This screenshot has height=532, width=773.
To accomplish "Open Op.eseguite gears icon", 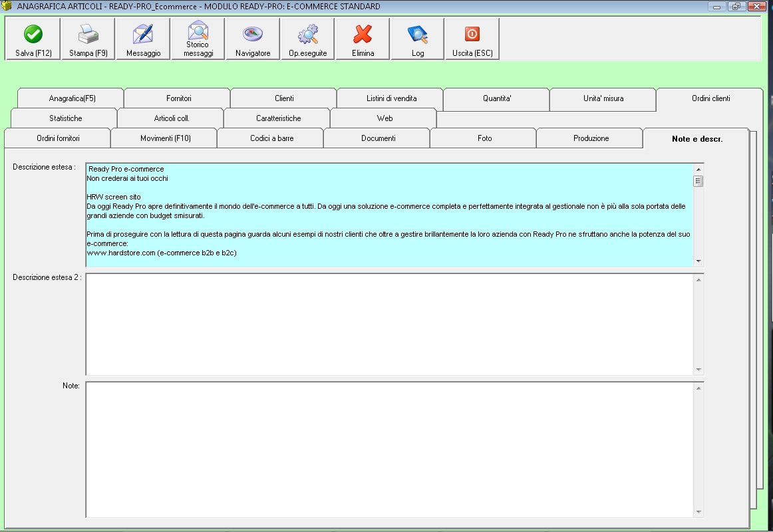I will click(307, 39).
